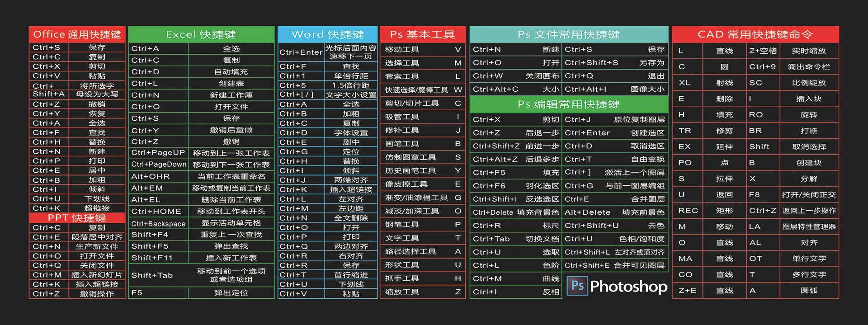Click the '全文删除' description cell
The width and height of the screenshot is (868, 325).
pos(351,218)
